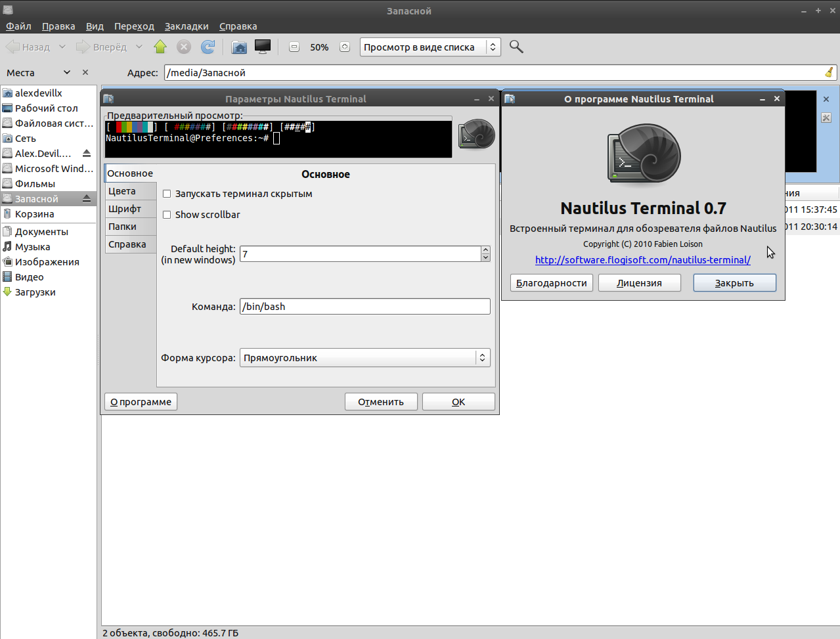Open the Справка menu
840x639 pixels.
pyautogui.click(x=238, y=26)
